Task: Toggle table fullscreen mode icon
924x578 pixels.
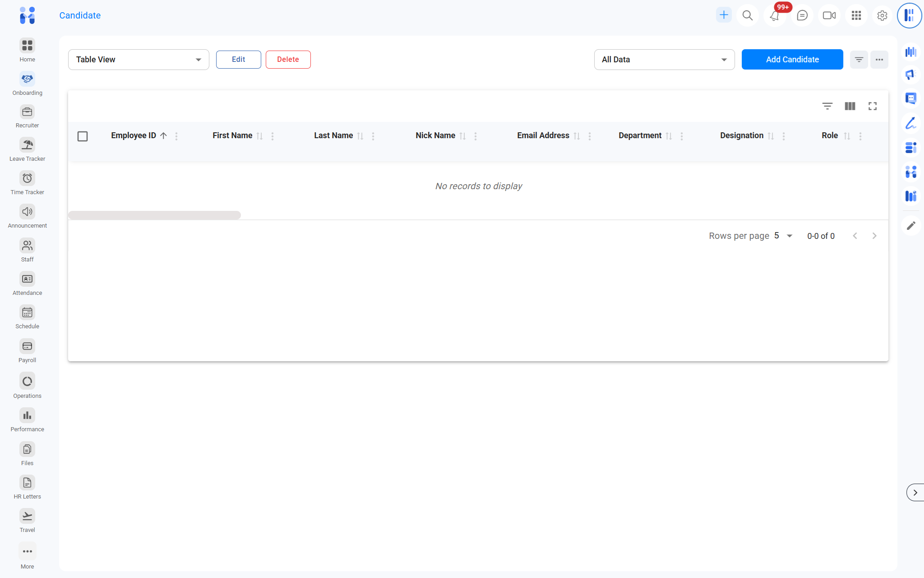Action: (x=872, y=106)
